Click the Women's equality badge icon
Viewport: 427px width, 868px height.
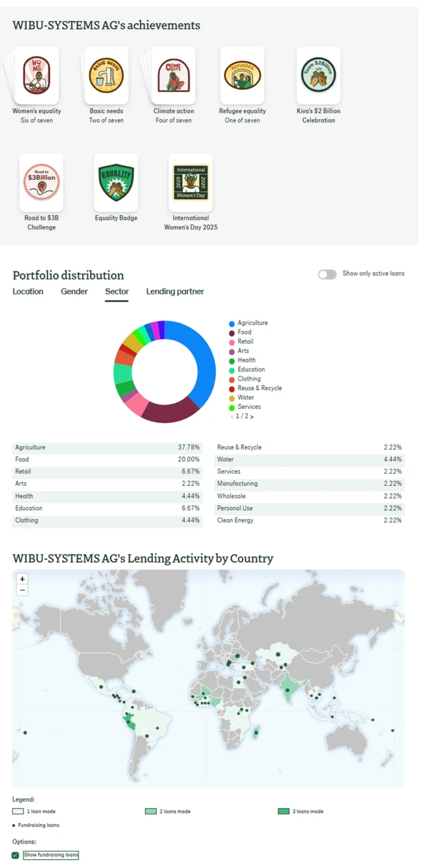tap(37, 75)
